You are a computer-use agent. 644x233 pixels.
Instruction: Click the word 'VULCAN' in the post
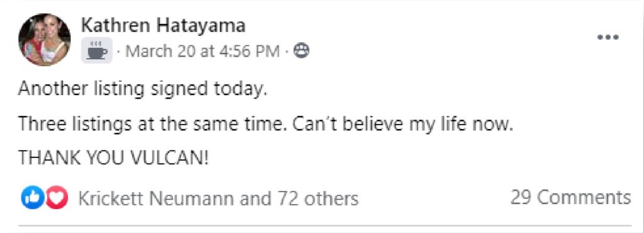pos(165,159)
